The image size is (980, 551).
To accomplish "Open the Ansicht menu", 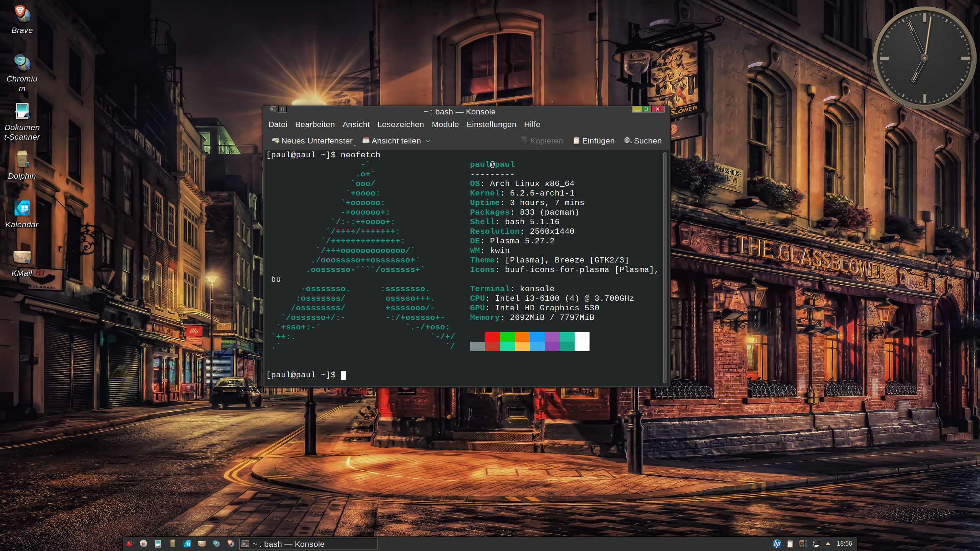I will [356, 124].
